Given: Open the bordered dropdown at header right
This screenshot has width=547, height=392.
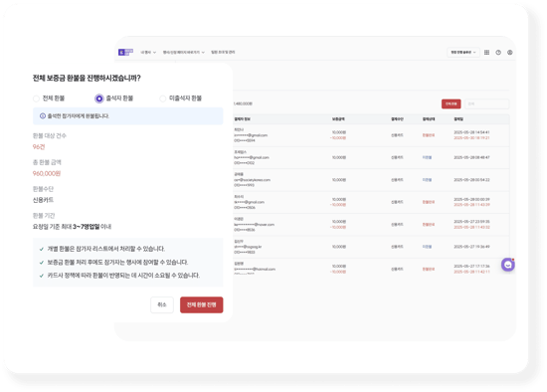Looking at the screenshot, I should [463, 53].
